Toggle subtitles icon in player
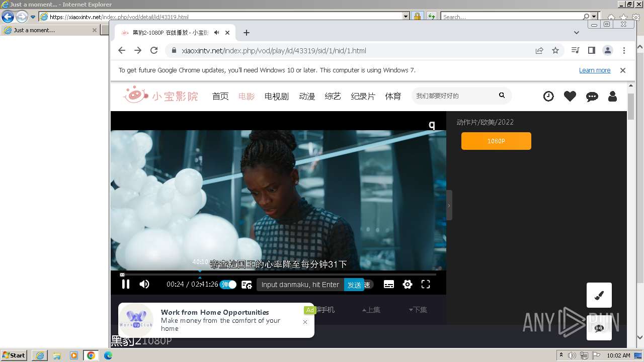The image size is (644, 362). tap(389, 285)
